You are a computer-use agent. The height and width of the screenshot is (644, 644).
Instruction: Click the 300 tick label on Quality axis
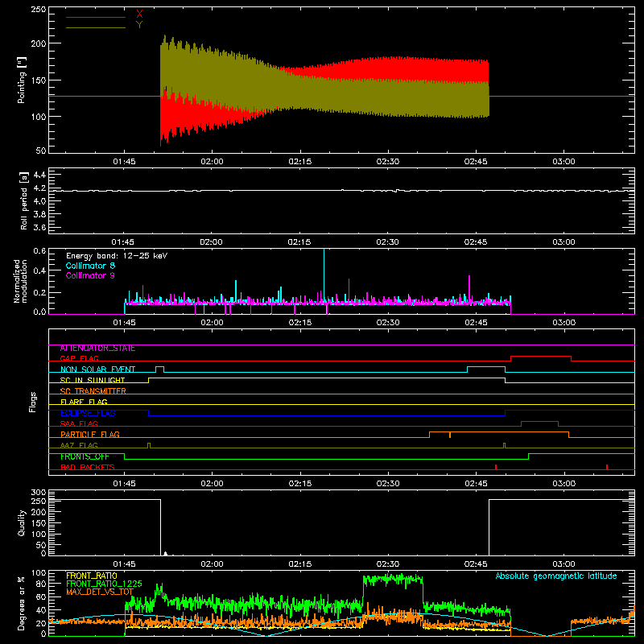(38, 493)
